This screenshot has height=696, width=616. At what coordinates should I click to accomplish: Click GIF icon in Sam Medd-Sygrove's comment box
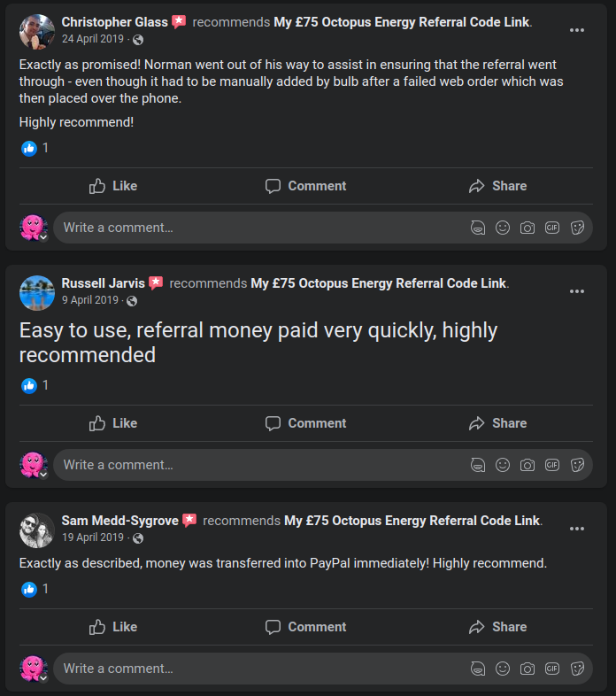coord(552,669)
